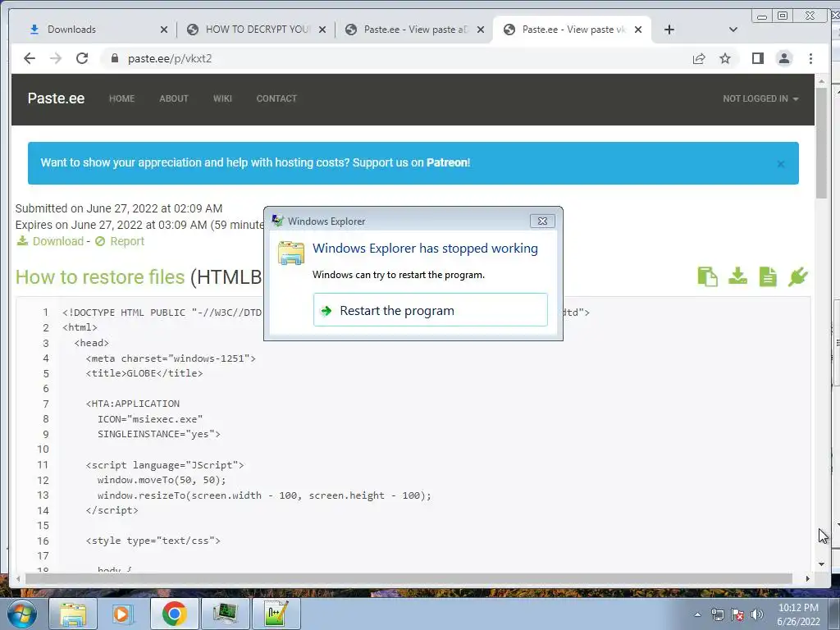Click the Windows Explorer dialog title icon
The image size is (840, 630).
click(x=277, y=221)
